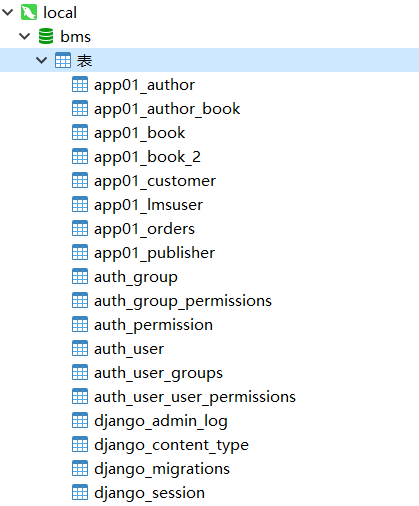Select the app01_lmsuser table name
This screenshot has width=419, height=506.
coord(148,205)
